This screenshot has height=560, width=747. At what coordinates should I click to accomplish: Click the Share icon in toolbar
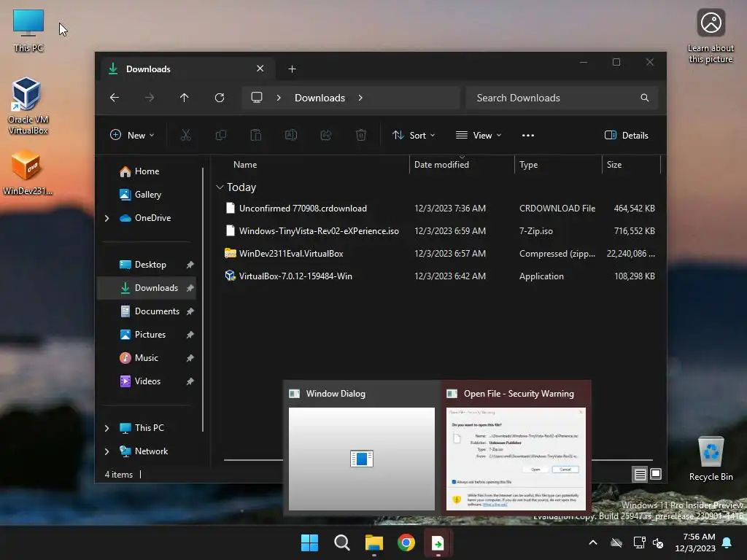click(326, 135)
